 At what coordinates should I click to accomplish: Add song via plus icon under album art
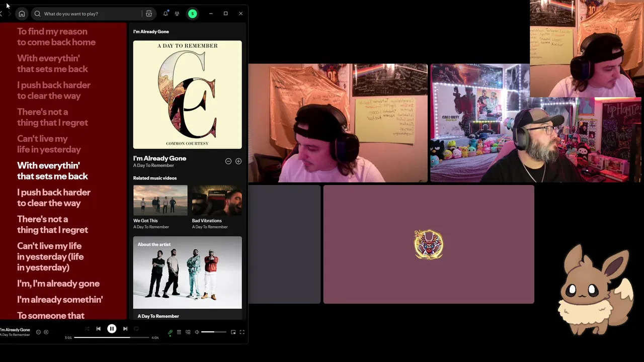[x=238, y=161]
